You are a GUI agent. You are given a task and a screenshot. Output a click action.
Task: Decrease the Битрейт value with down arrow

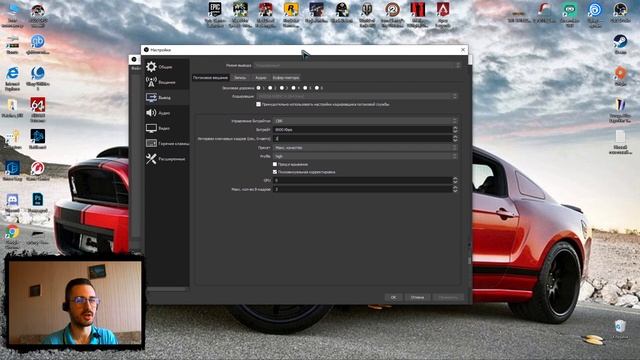pos(455,131)
